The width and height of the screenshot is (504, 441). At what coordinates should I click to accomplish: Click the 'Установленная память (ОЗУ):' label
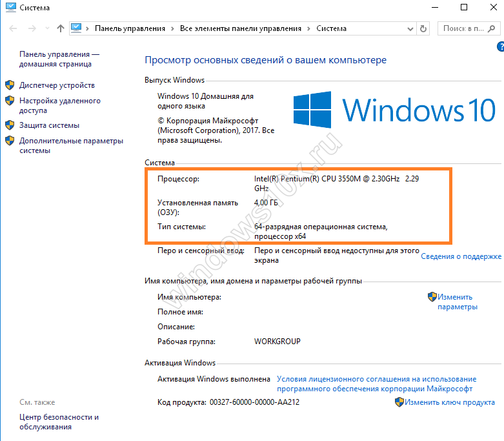click(x=197, y=207)
